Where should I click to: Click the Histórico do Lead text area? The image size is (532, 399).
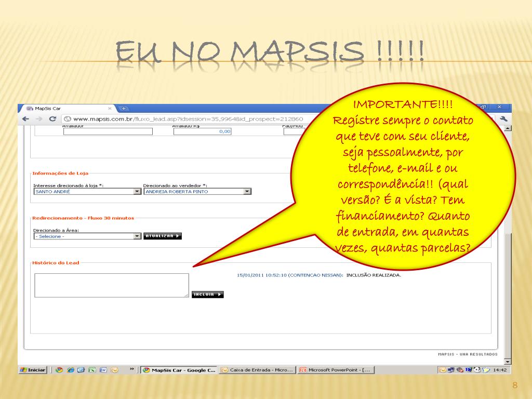(112, 285)
